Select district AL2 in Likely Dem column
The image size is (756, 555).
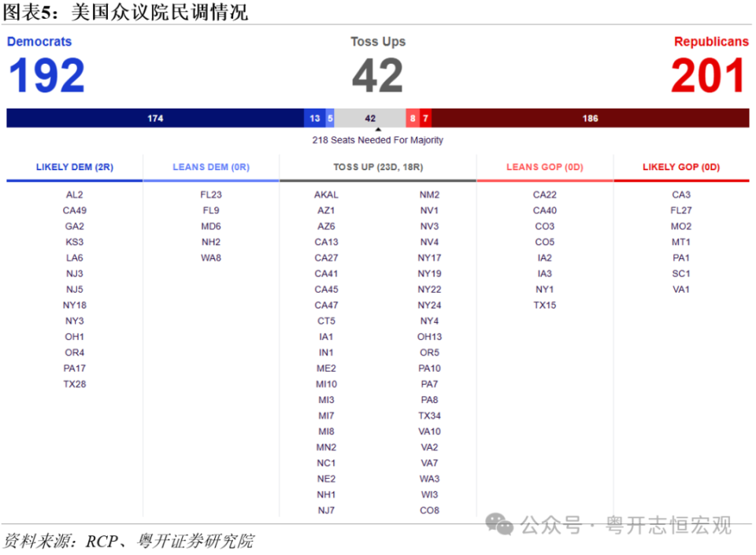pyautogui.click(x=74, y=194)
